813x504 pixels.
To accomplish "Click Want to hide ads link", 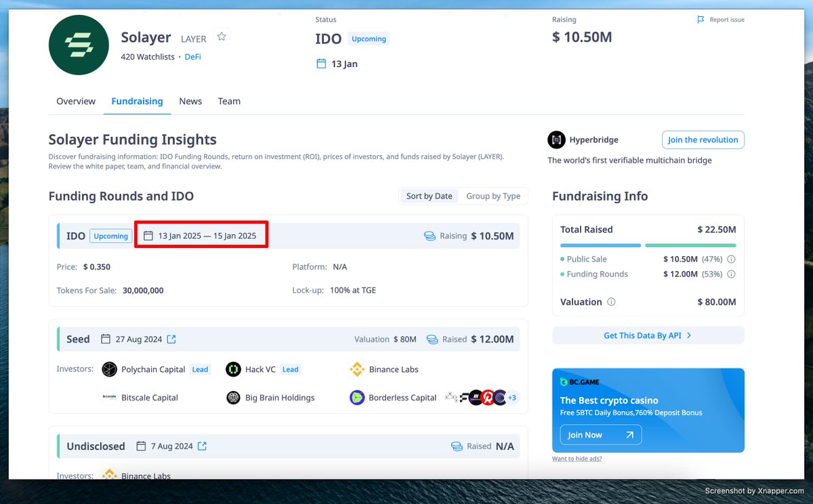I will (577, 459).
